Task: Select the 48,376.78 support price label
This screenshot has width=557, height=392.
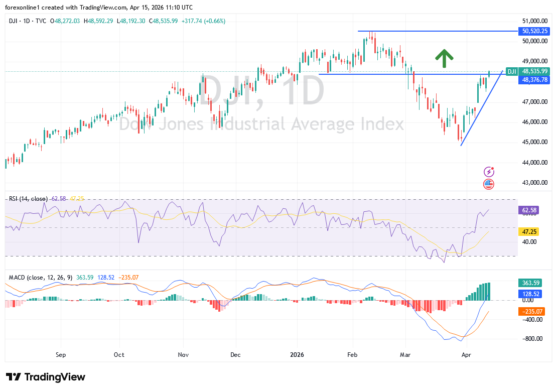Action: [534, 80]
